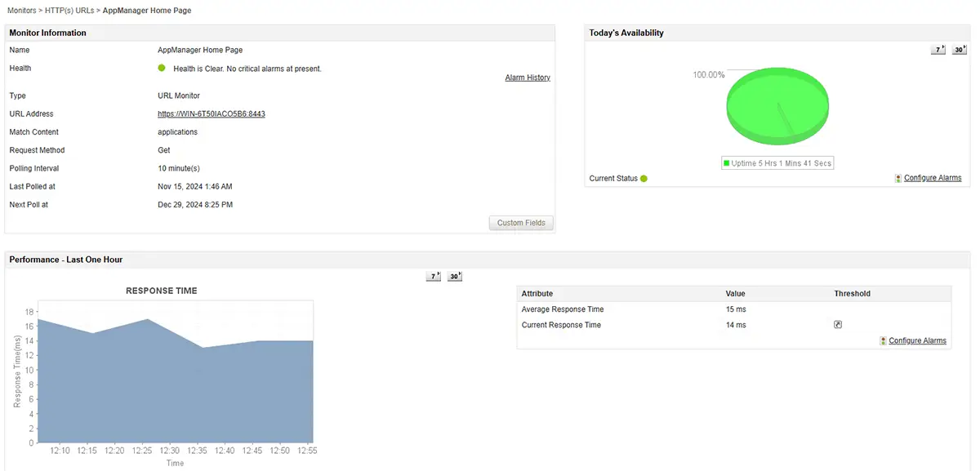Click the alarm status icon beside availability Configure Alarms
Image resolution: width=980 pixels, height=471 pixels.
pos(898,177)
